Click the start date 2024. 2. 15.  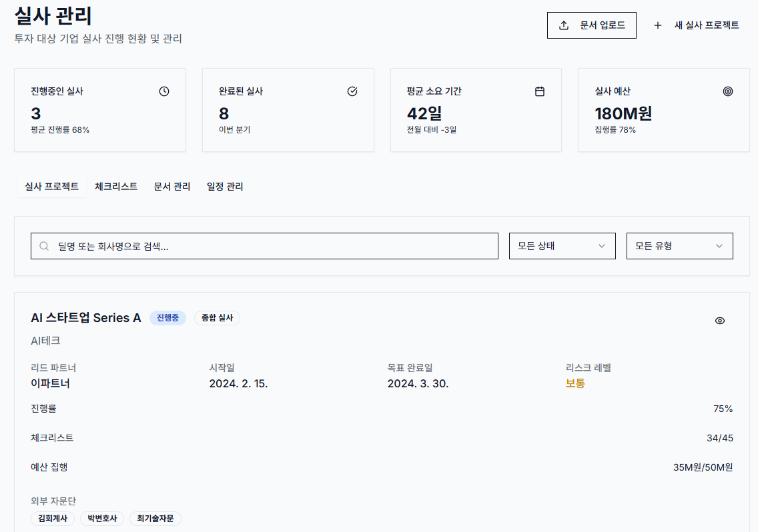pyautogui.click(x=238, y=383)
